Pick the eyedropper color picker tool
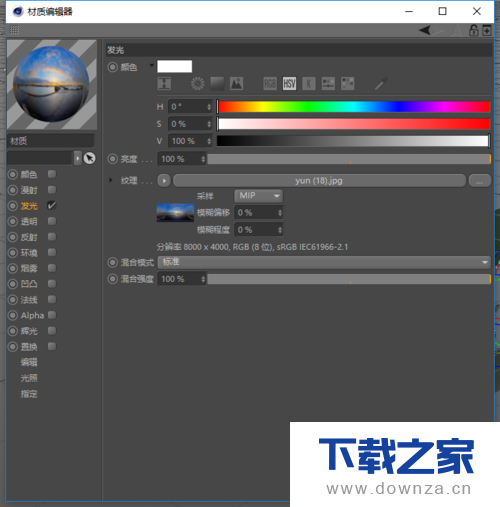500x507 pixels. 381,83
